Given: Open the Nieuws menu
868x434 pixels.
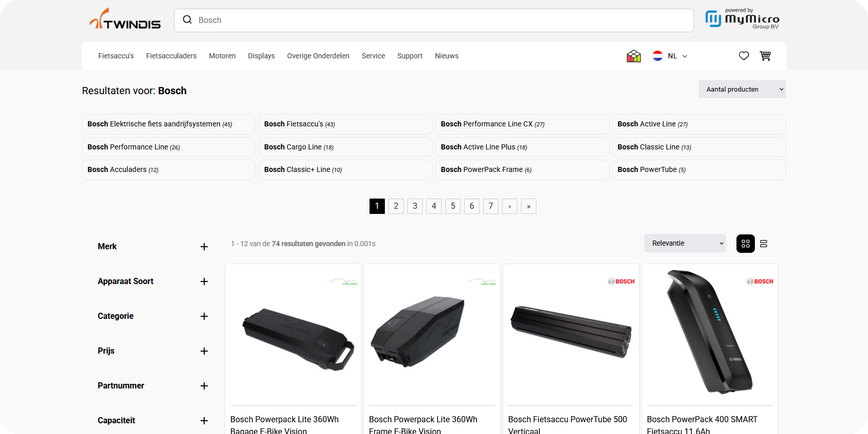Looking at the screenshot, I should point(447,56).
